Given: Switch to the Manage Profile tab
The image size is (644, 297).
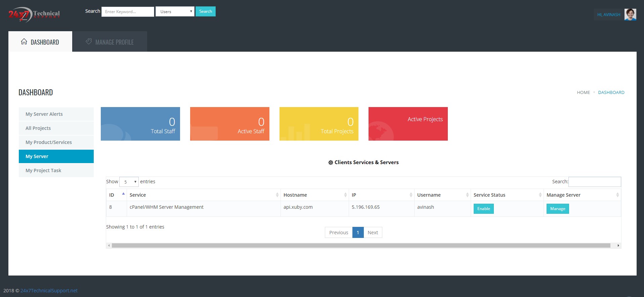Looking at the screenshot, I should (x=110, y=42).
